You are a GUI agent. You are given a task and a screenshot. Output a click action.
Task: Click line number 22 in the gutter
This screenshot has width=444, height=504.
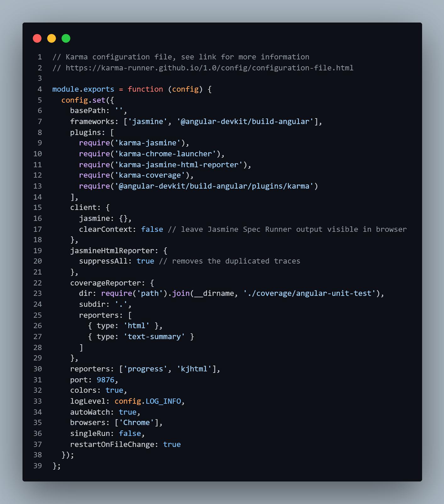pyautogui.click(x=38, y=283)
